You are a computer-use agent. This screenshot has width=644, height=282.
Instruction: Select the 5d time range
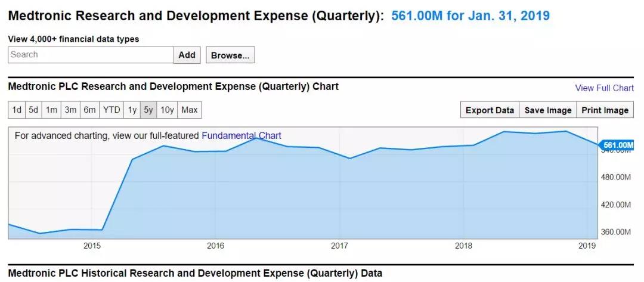(33, 110)
